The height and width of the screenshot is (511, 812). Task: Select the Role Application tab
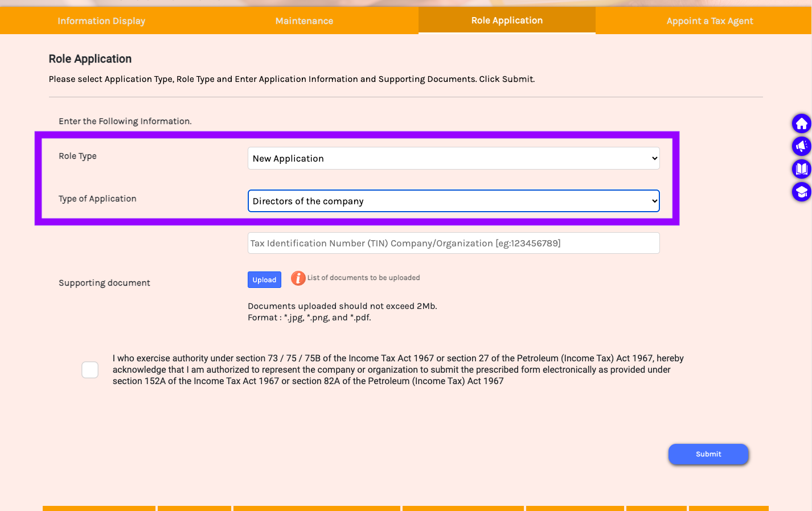(507, 20)
